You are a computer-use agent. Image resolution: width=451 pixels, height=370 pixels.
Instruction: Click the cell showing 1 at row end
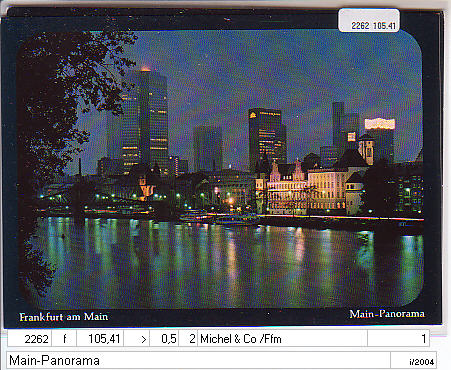(398, 339)
